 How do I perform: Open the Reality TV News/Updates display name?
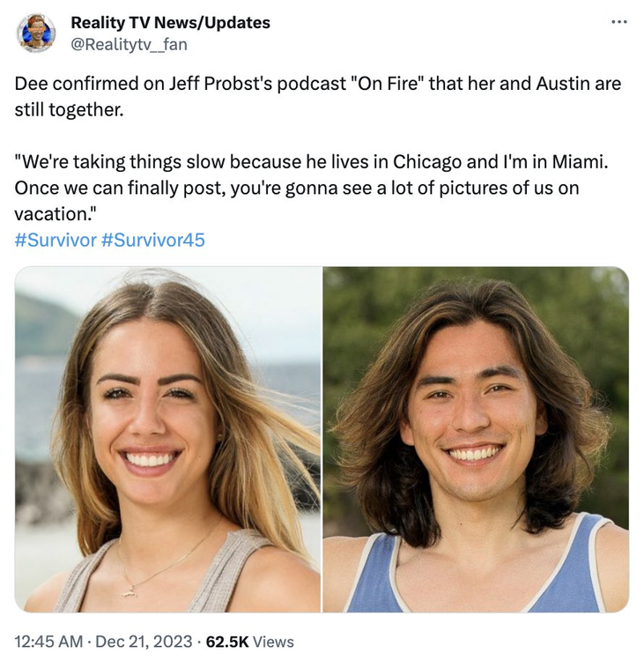pos(170,22)
